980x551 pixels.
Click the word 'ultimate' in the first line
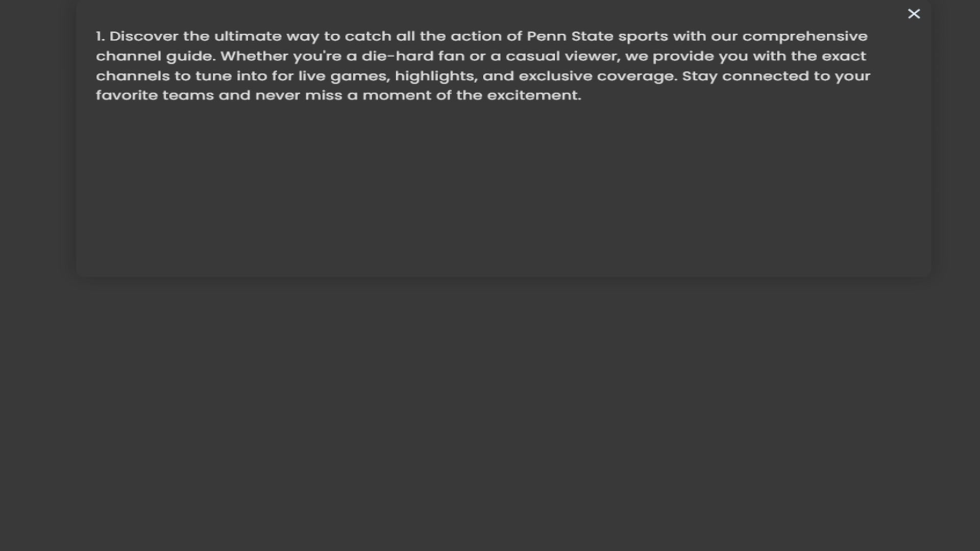pyautogui.click(x=248, y=37)
